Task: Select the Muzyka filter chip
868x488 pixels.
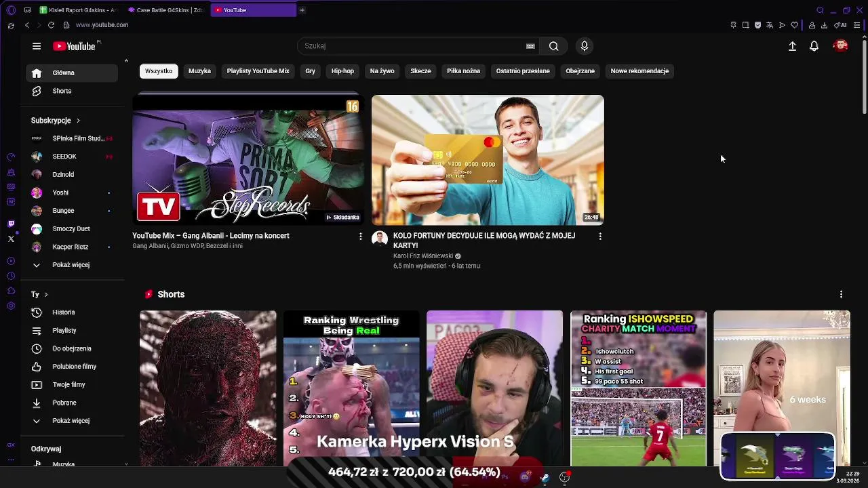Action: [x=199, y=71]
